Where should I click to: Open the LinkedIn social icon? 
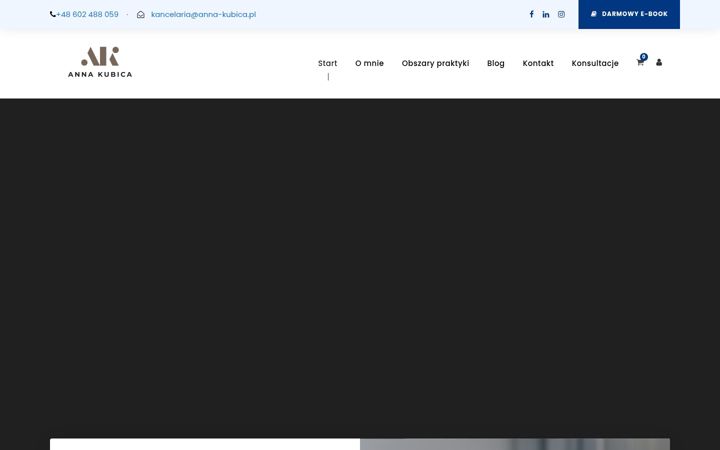[x=546, y=14]
